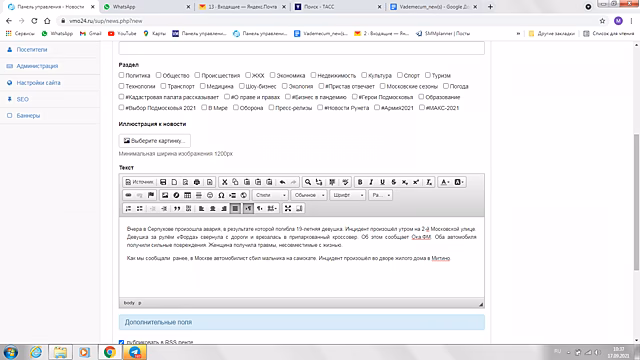Cut selected text with scissors icon
Image resolution: width=640 pixels, height=360 pixels.
224,182
